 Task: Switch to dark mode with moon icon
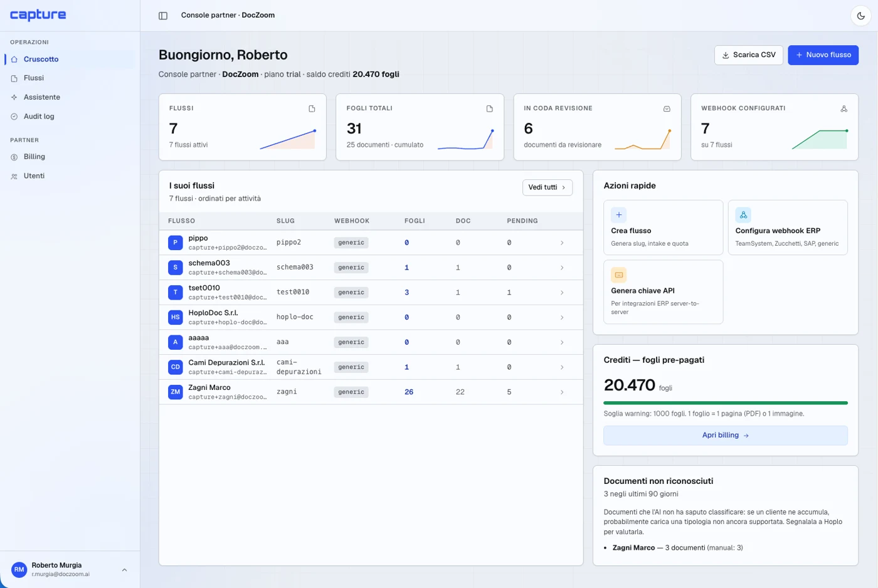point(861,16)
